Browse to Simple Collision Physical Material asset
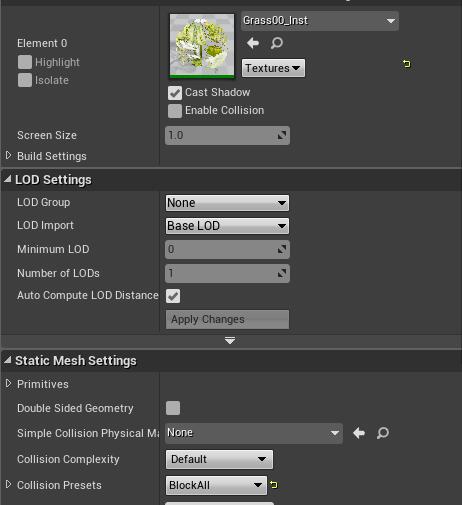The width and height of the screenshot is (462, 505). 383,433
